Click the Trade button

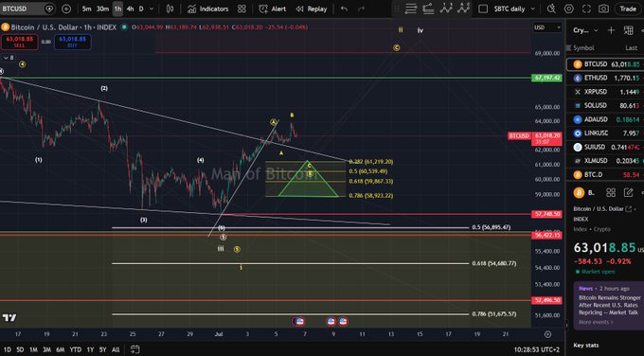pyautogui.click(x=628, y=9)
